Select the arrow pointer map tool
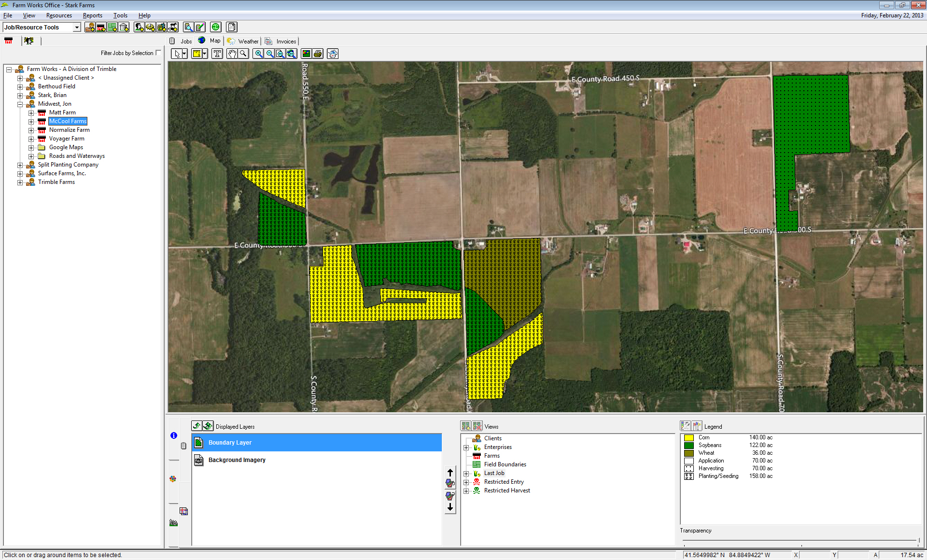This screenshot has width=927, height=560. coord(177,54)
